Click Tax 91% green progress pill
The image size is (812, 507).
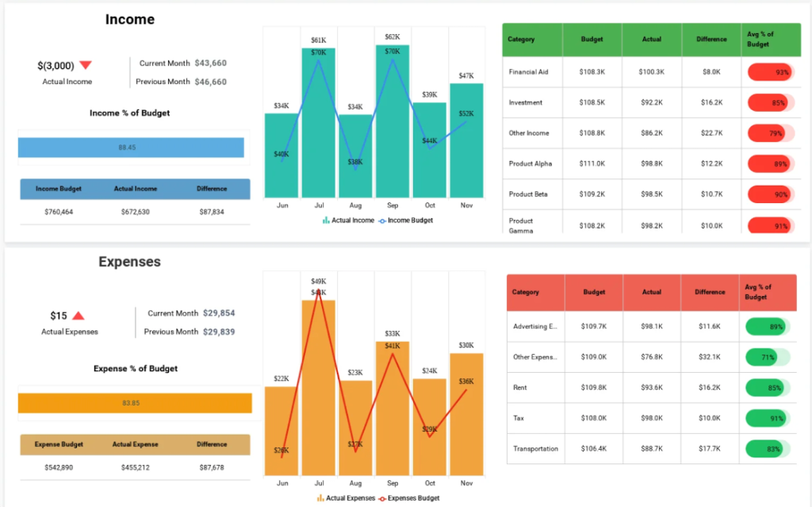coord(768,418)
